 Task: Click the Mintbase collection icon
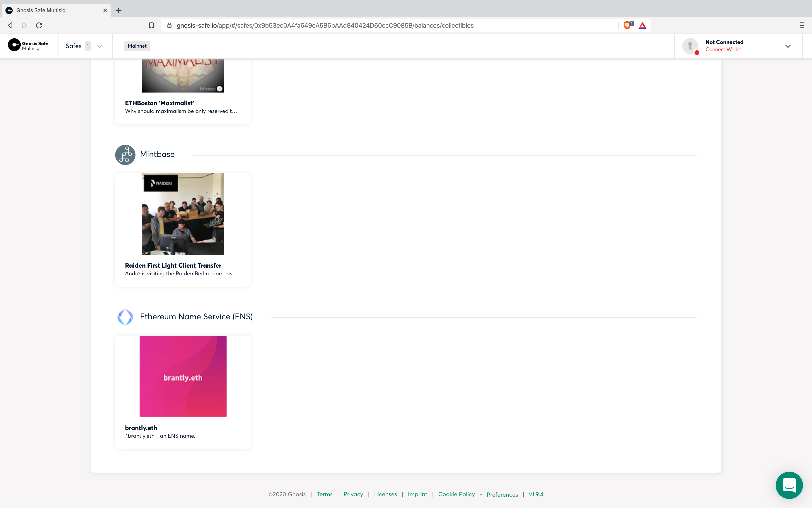pyautogui.click(x=125, y=154)
